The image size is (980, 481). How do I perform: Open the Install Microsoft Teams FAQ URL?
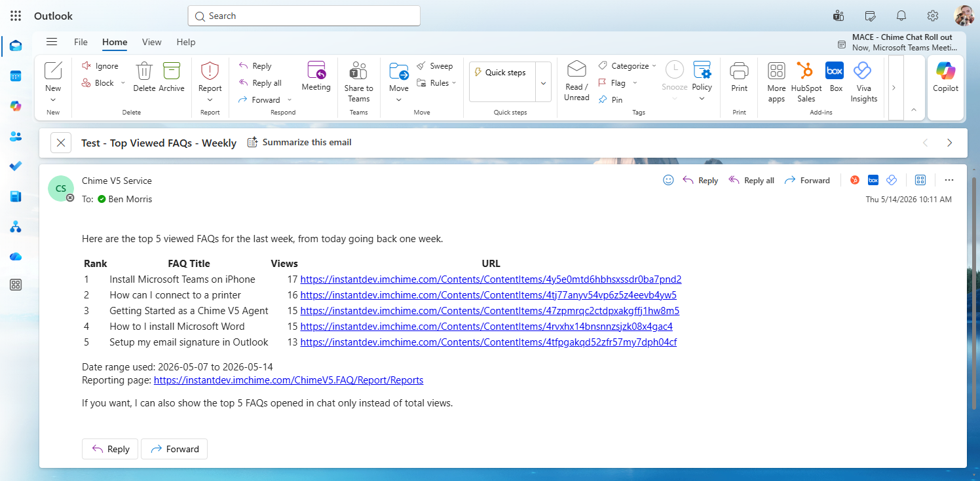coord(491,279)
